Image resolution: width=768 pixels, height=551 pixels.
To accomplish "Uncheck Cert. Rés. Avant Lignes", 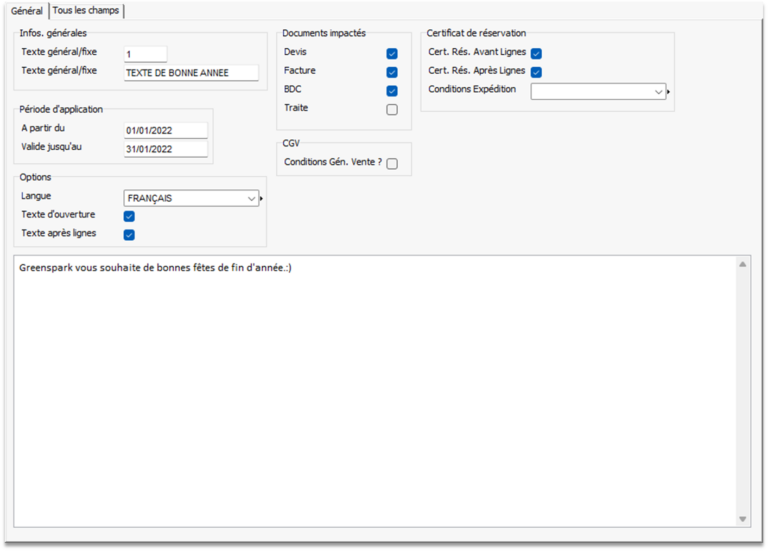I will 536,53.
